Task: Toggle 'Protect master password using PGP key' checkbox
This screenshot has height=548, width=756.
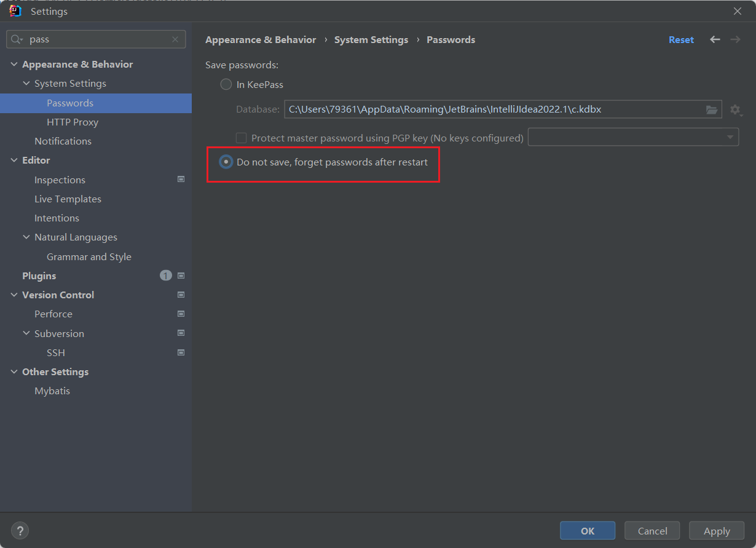Action: (x=242, y=138)
